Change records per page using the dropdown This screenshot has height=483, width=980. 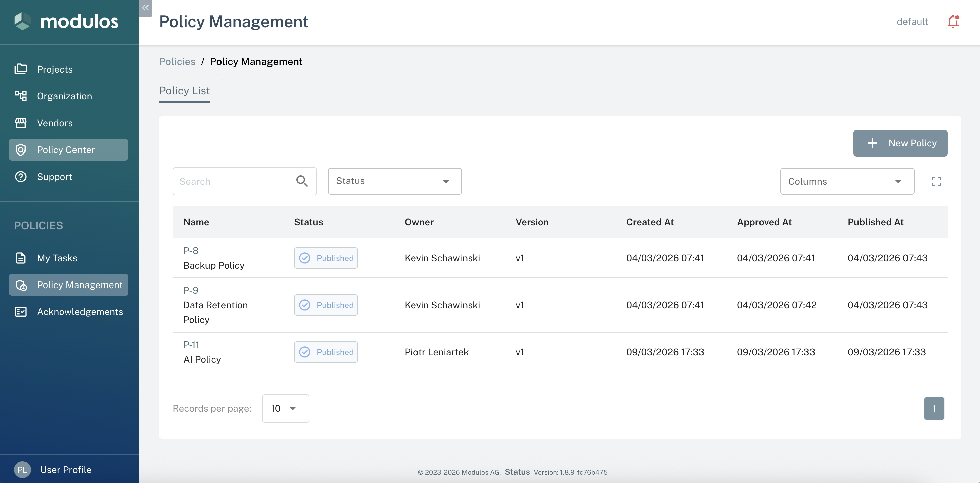click(285, 408)
